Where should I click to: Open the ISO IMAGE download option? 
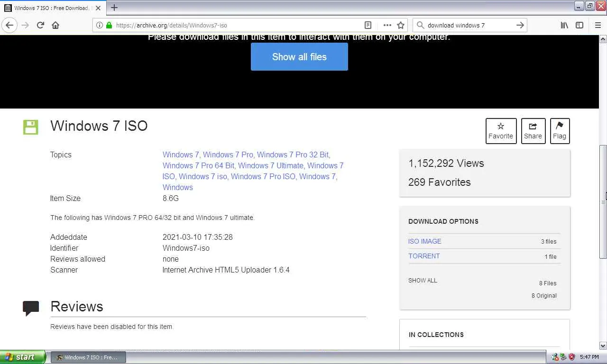[x=424, y=241]
